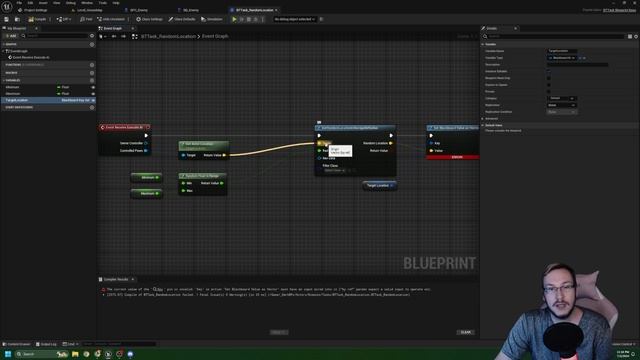The height and width of the screenshot is (360, 640).
Task: Click the Simulation button
Action: tap(212, 19)
